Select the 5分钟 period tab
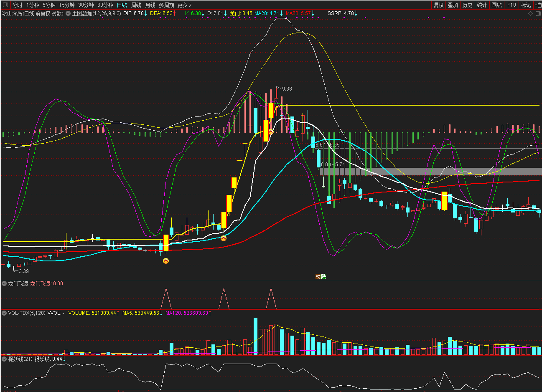The height and width of the screenshot is (392, 542). point(49,5)
